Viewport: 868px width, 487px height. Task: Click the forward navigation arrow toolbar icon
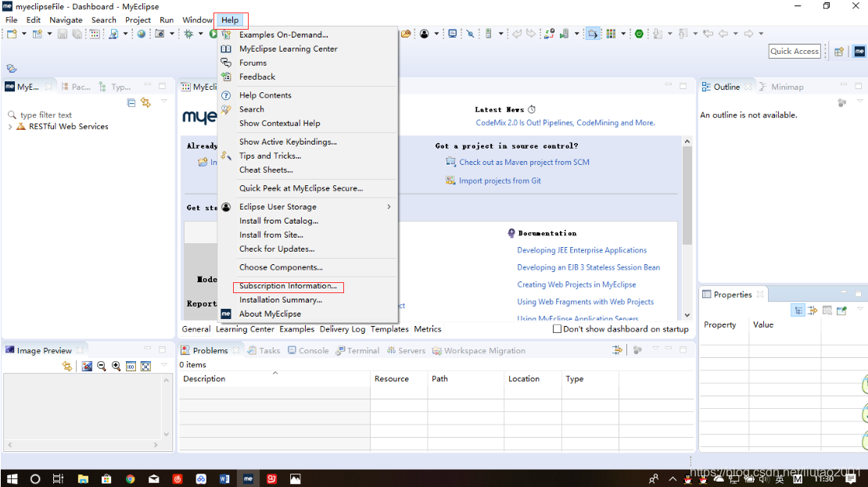[x=748, y=34]
